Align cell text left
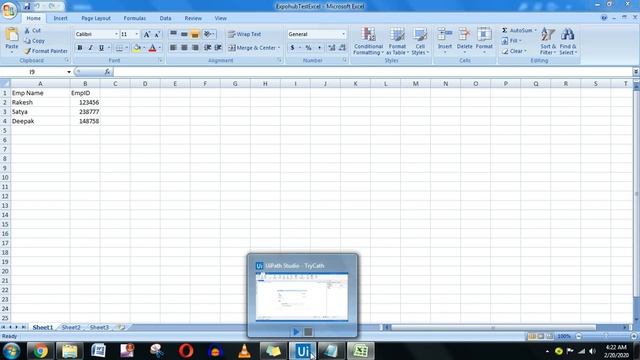This screenshot has height=360, width=640. [x=173, y=48]
